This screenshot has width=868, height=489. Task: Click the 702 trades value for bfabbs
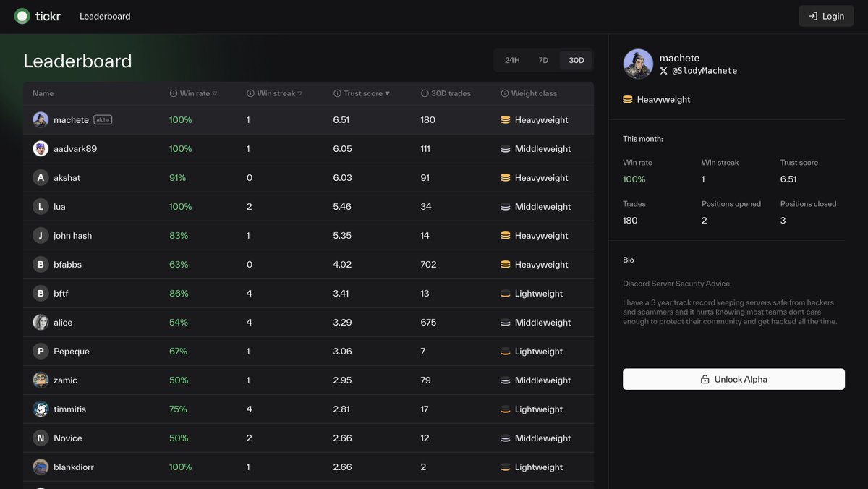(x=428, y=265)
